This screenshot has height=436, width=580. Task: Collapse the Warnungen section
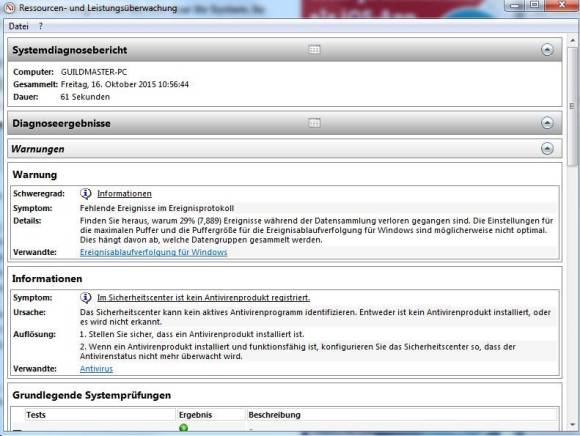547,149
